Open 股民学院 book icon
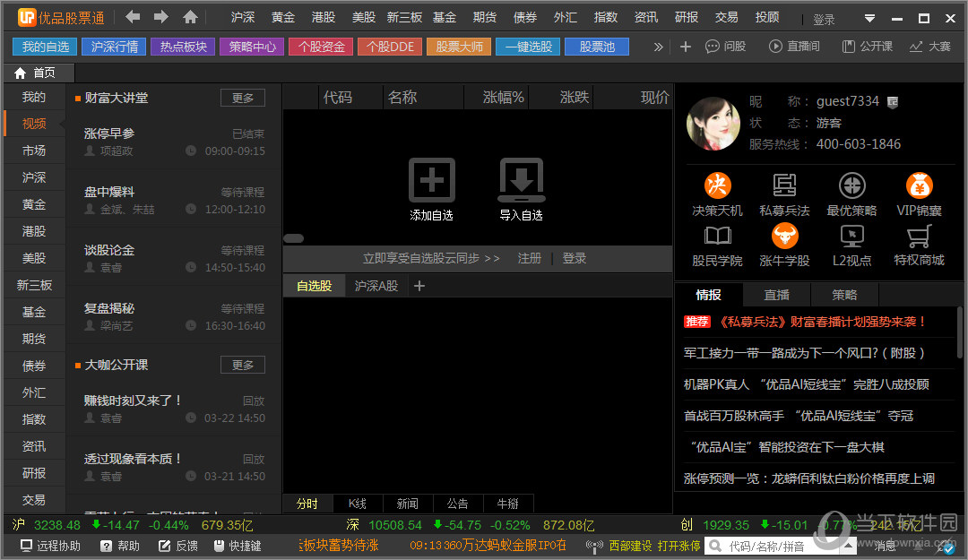The width and height of the screenshot is (968, 560). click(x=717, y=236)
